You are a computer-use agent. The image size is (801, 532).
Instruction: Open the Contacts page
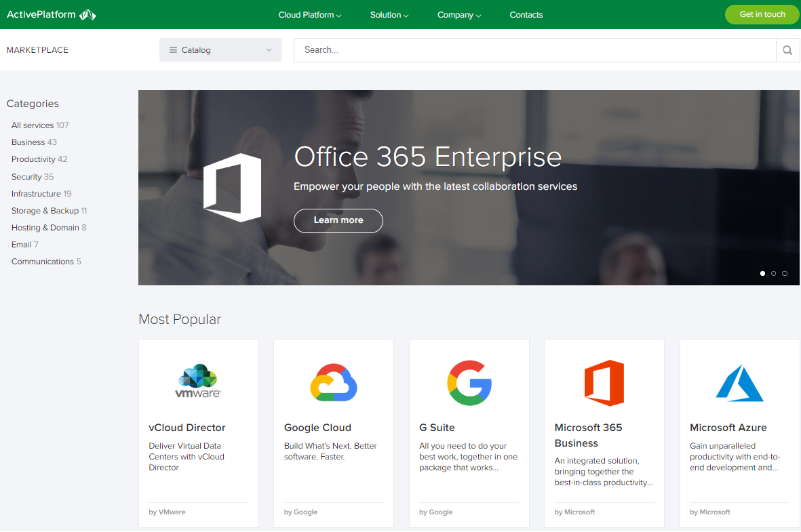[x=526, y=15]
